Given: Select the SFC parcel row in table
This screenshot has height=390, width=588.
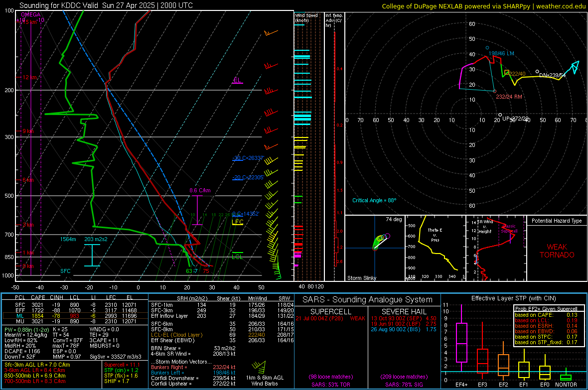Looking at the screenshot, I should 75,305.
